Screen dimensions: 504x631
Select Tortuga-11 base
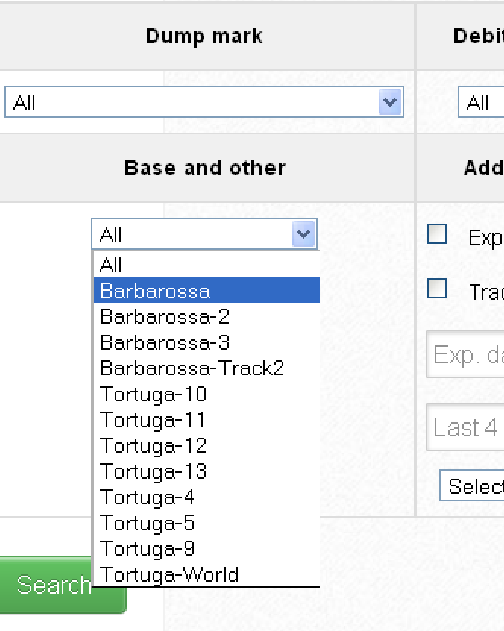pyautogui.click(x=207, y=419)
